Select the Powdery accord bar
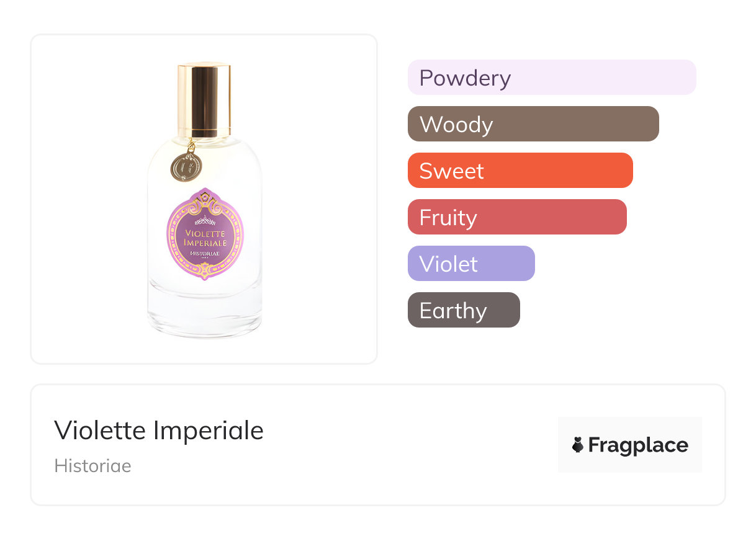 (x=551, y=78)
